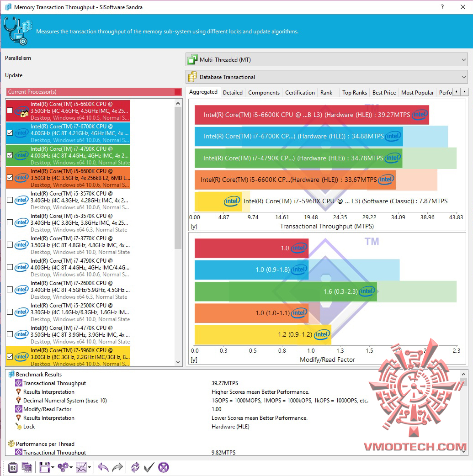Click the copy results tables icon
Viewport: 473px width, 476px height.
point(27,467)
